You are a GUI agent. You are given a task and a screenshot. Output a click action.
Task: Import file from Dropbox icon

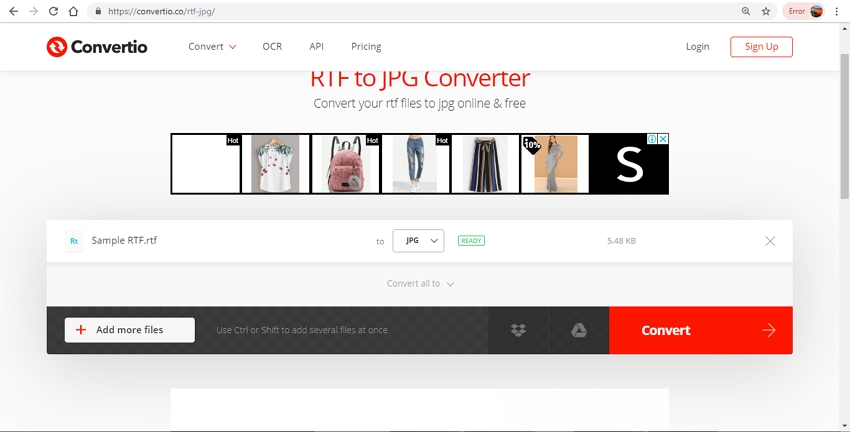pos(518,330)
